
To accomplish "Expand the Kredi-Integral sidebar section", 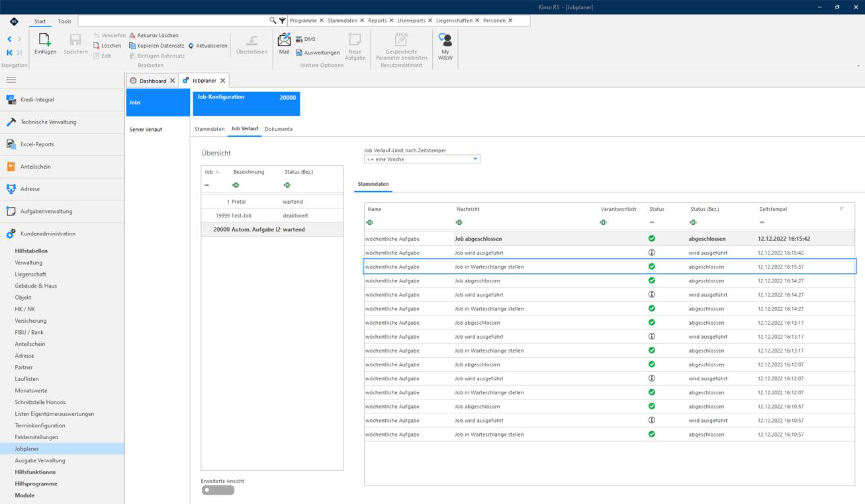I will coord(62,100).
